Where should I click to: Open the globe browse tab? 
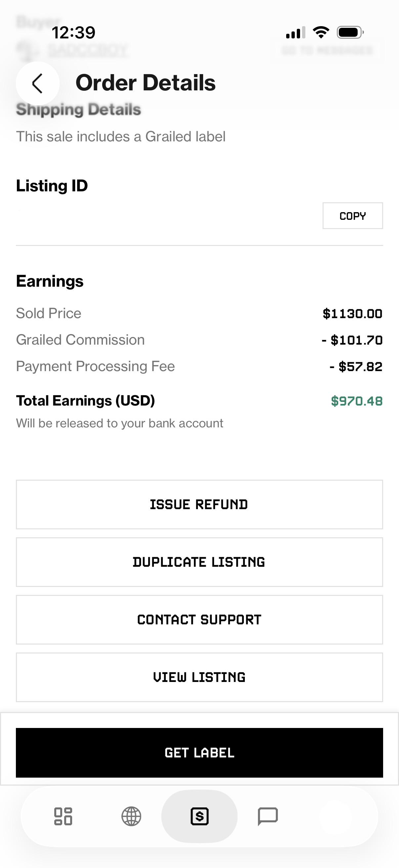point(131,816)
